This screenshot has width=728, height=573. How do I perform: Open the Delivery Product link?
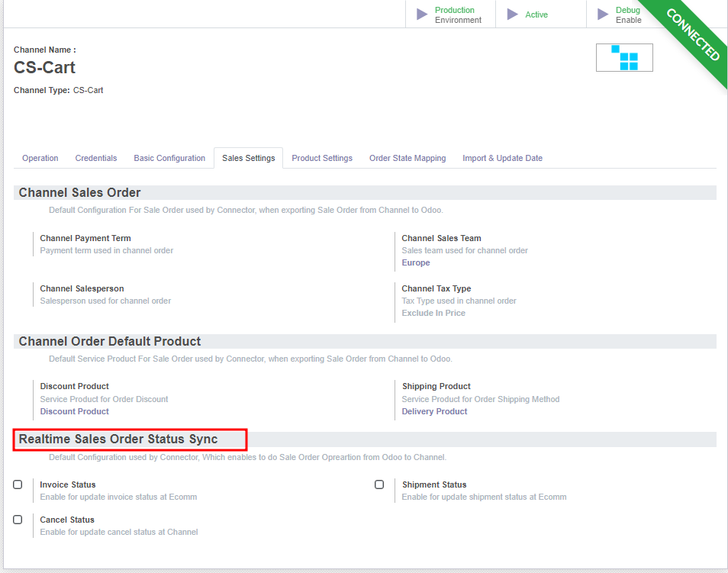point(434,411)
